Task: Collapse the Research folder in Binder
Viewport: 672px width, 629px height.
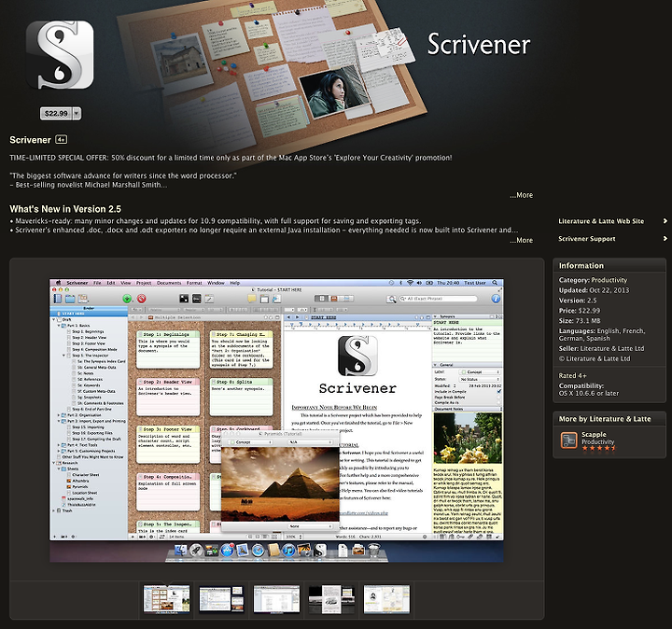Action: coord(54,463)
